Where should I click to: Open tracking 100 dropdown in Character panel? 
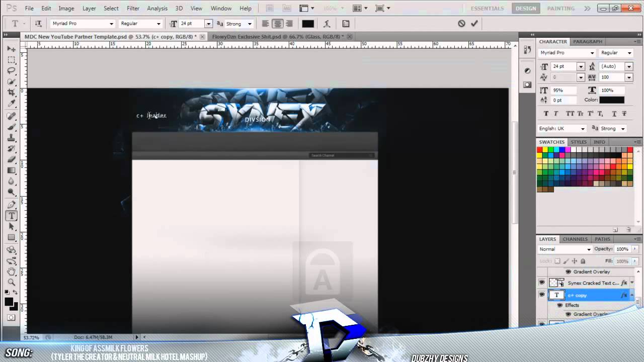coord(629,77)
